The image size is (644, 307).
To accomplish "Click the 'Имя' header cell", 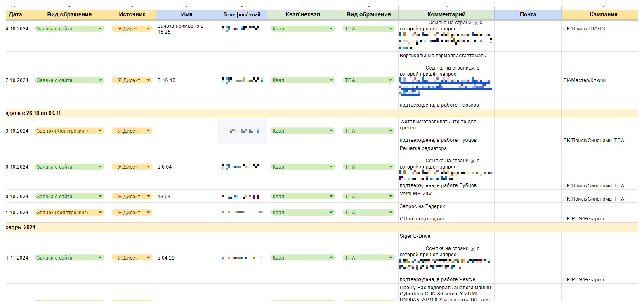I will coord(186,14).
